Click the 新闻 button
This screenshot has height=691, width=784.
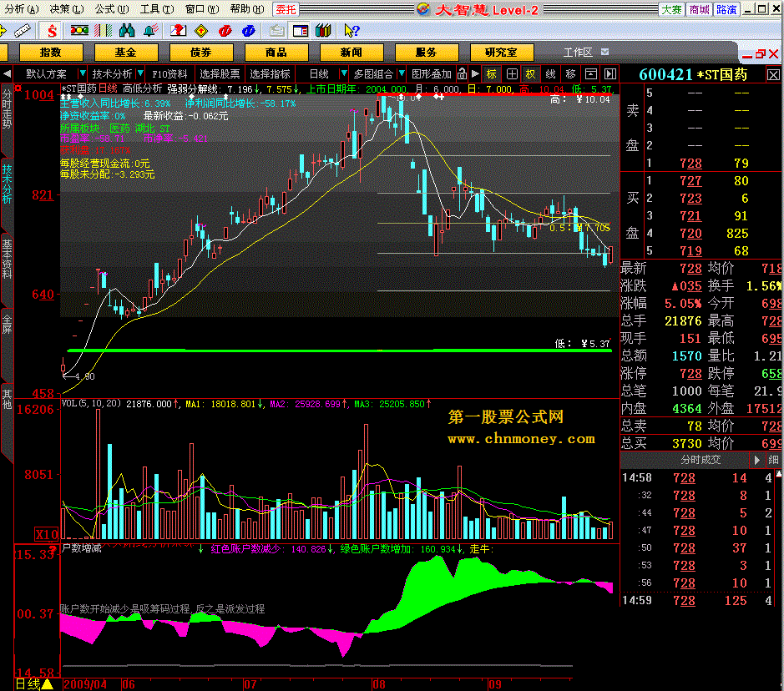(351, 53)
